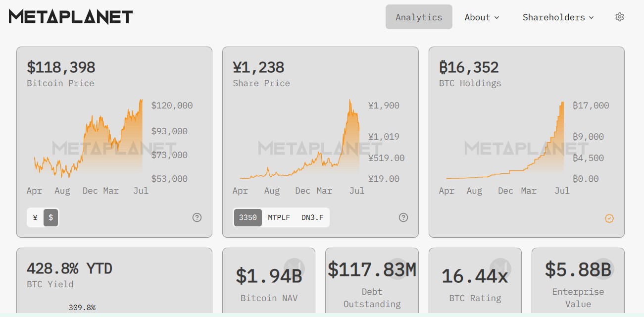Viewport: 644px width, 317px height.
Task: Click the BTC holdings step chart
Action: [505, 140]
